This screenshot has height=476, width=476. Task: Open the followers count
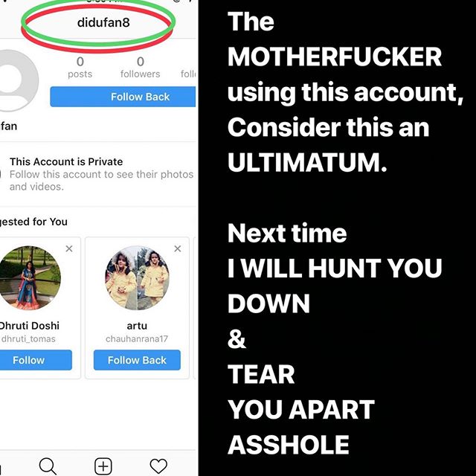(x=140, y=68)
